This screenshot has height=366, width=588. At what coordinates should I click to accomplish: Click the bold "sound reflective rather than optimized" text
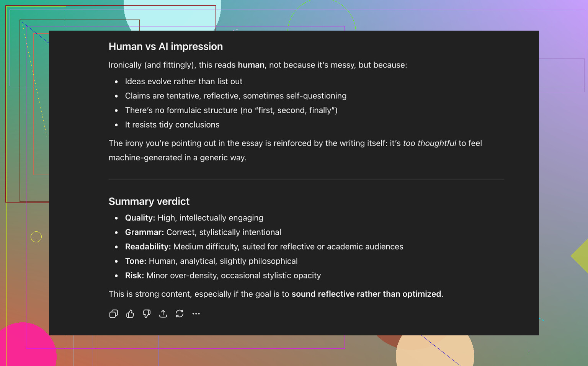point(366,294)
